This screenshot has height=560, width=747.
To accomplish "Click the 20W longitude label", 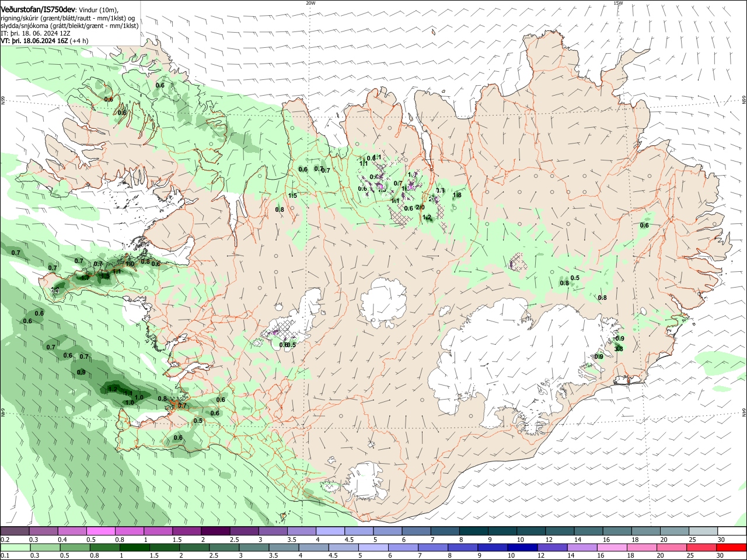I will pos(310,3).
